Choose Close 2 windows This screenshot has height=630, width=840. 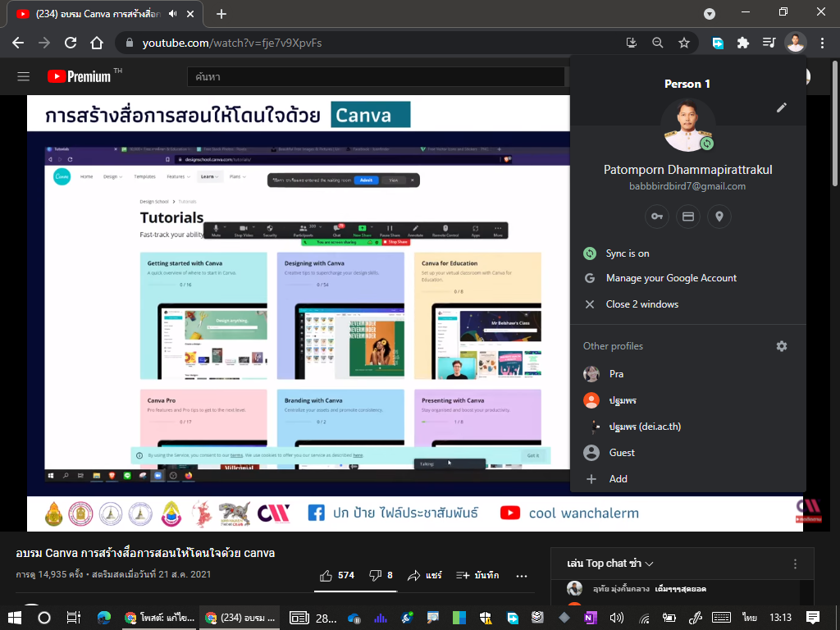[x=688, y=304]
